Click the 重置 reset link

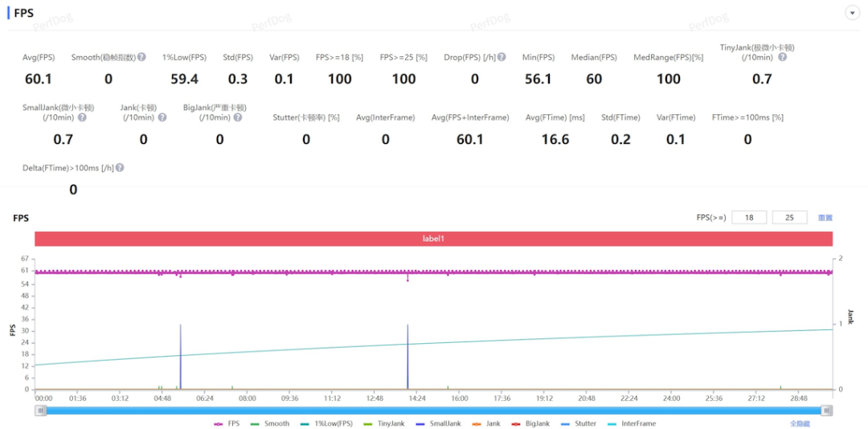pos(825,218)
